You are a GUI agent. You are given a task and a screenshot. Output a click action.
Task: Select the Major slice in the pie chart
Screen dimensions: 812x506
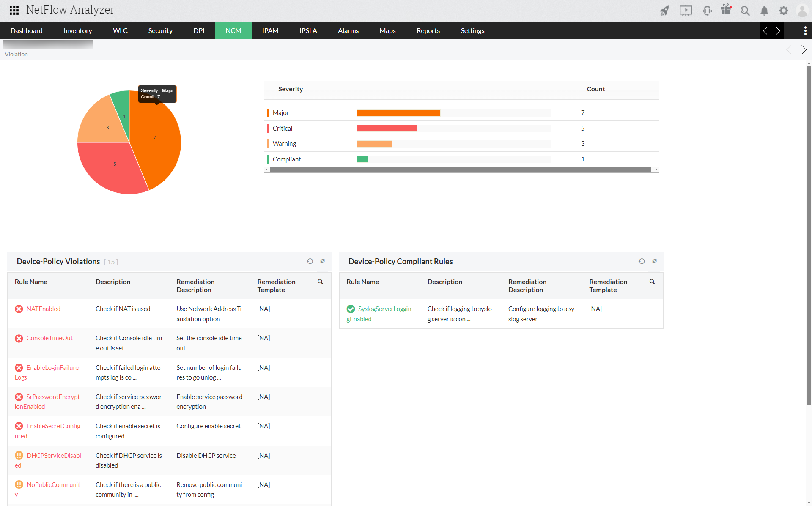coord(155,137)
